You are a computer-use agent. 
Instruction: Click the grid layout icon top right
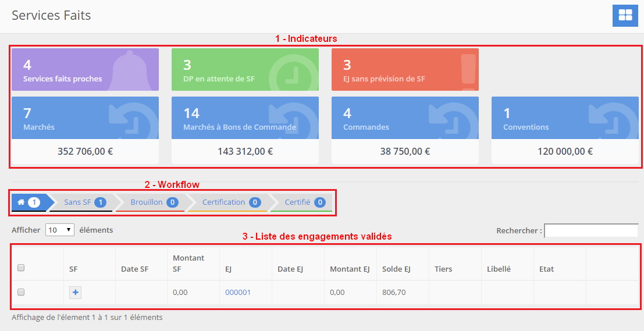(x=625, y=15)
